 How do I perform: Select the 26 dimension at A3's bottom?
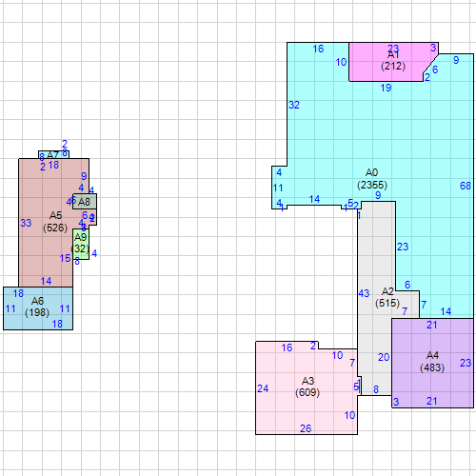point(306,428)
